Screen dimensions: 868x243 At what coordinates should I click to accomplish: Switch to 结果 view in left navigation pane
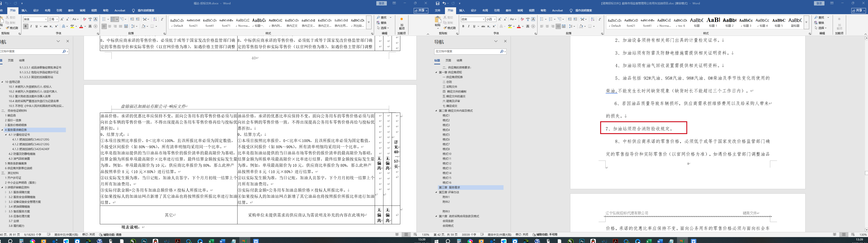coord(22,61)
